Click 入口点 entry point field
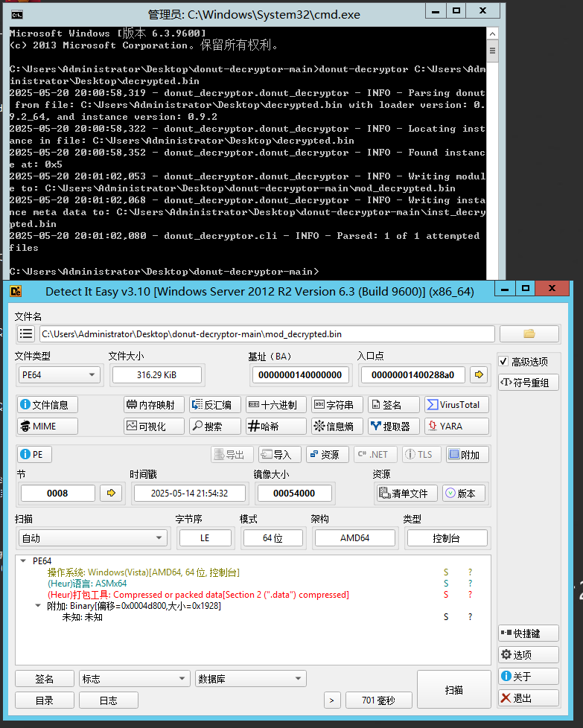Viewport: 583px width, 728px height. [x=412, y=374]
